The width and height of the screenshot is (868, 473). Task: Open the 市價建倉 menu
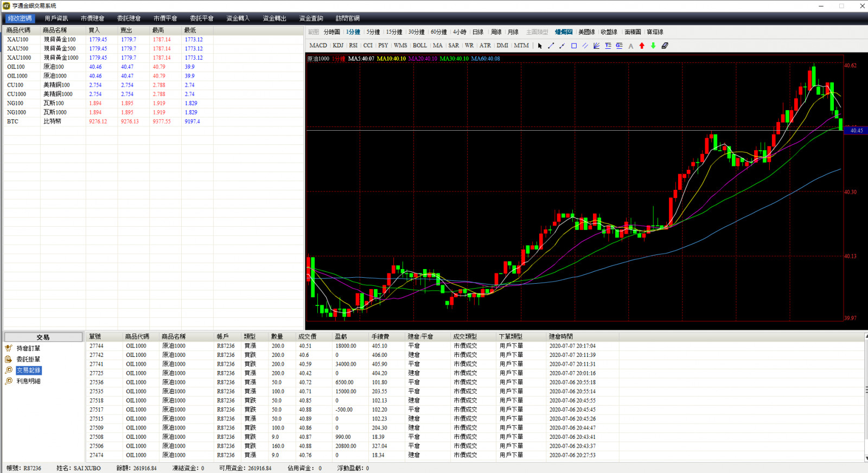pos(92,18)
